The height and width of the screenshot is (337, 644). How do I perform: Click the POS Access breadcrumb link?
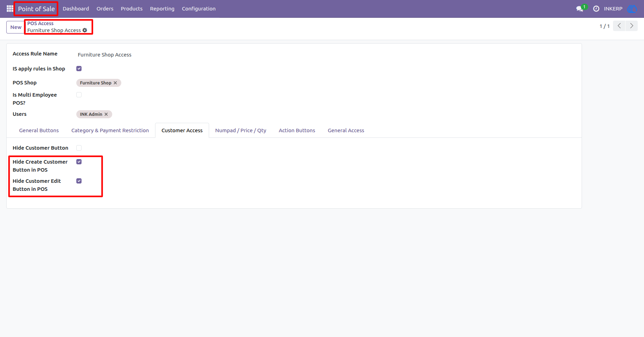point(40,23)
